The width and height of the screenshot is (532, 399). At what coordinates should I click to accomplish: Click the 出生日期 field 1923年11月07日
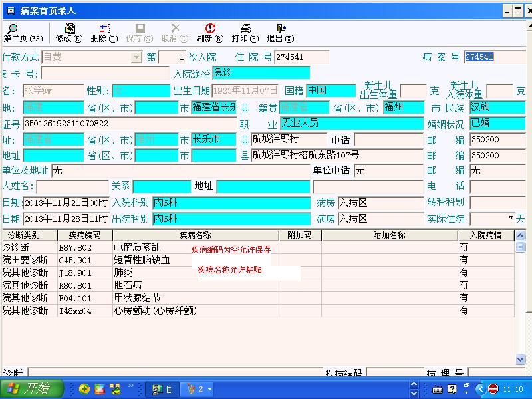click(245, 90)
